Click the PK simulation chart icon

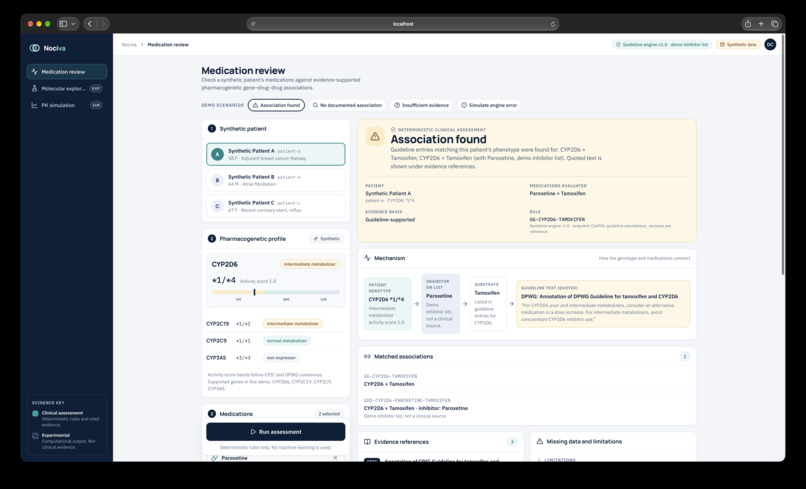click(x=34, y=105)
